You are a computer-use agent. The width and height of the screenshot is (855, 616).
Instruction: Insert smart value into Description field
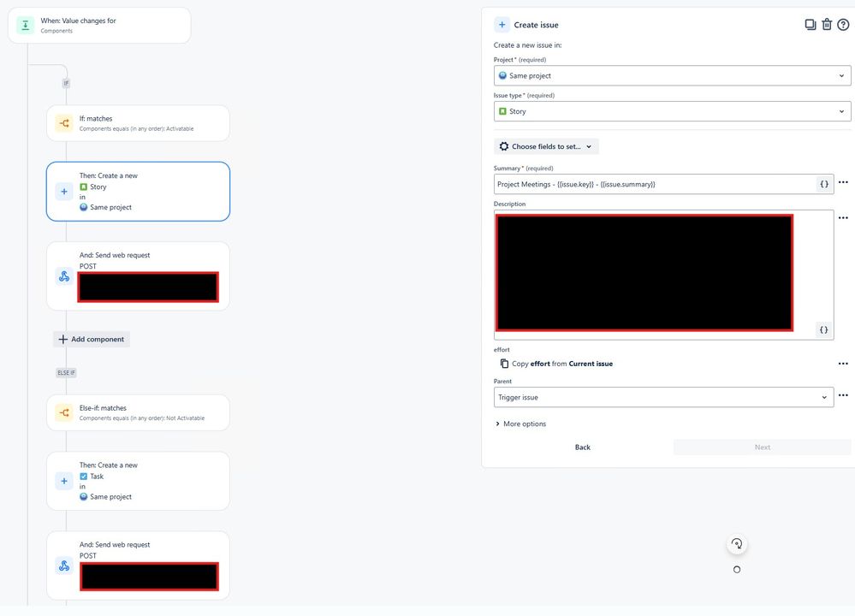[823, 329]
